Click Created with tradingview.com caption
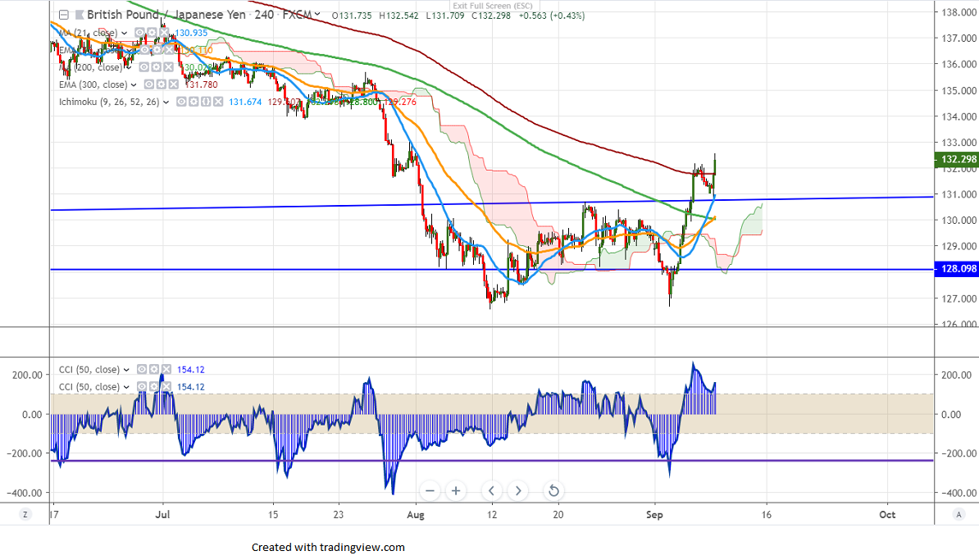Viewport: 979px width, 560px height. coord(329,548)
